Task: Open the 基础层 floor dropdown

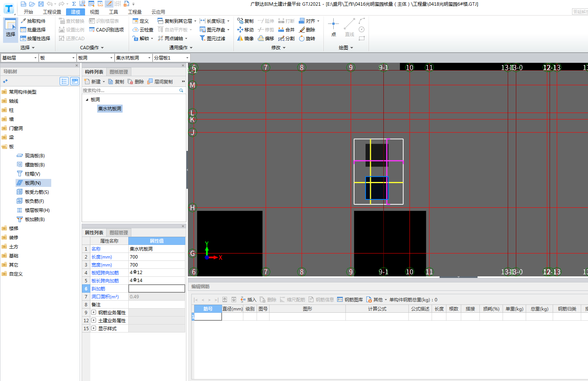Action: 19,58
